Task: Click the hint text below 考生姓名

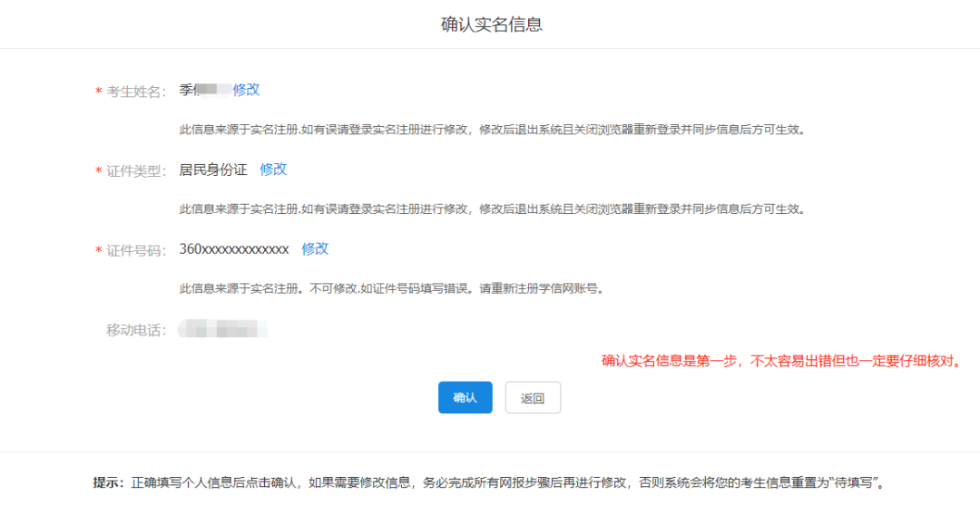Action: 492,130
